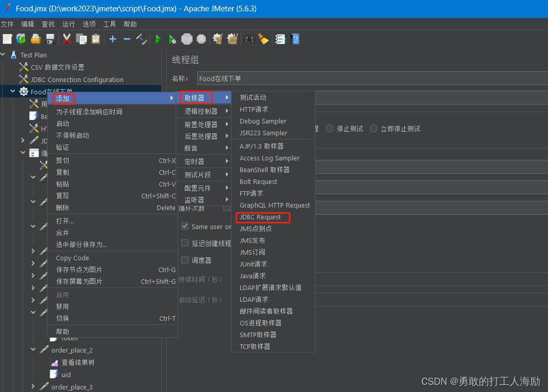Viewport: 548px width, 392px height.
Task: Click the New test plan toolbar icon
Action: tap(7, 39)
